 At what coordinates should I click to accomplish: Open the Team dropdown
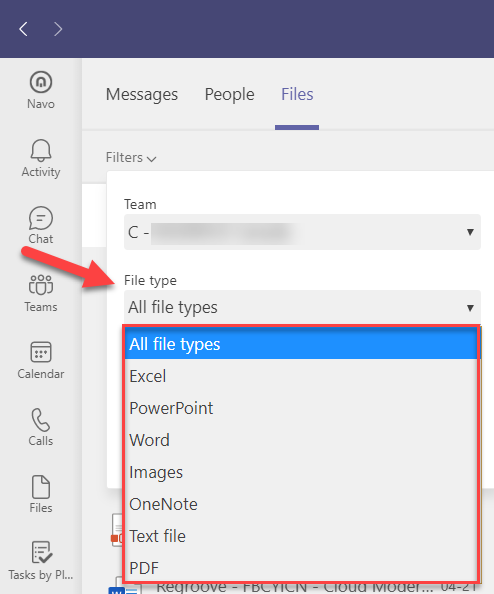point(302,232)
